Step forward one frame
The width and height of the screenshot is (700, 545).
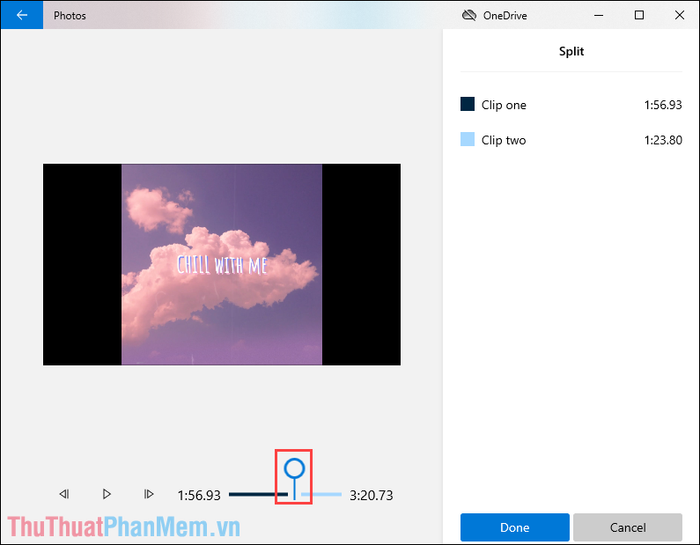(149, 494)
